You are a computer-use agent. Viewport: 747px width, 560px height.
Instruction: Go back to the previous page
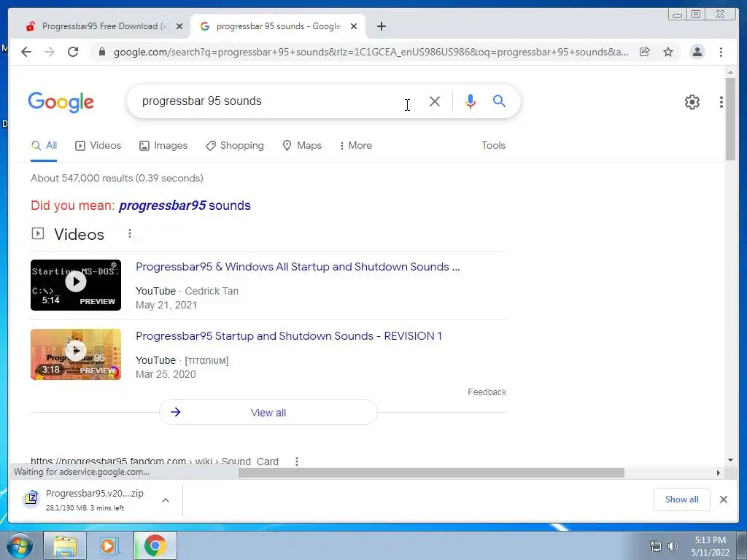click(x=26, y=52)
